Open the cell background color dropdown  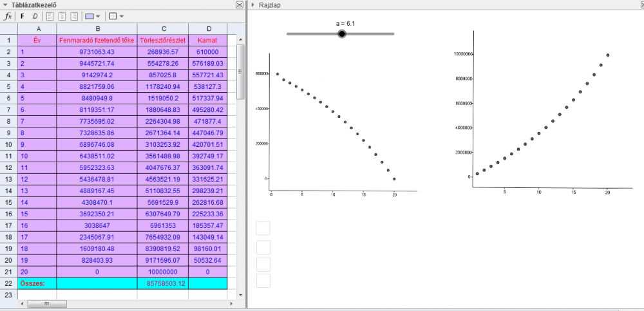tap(93, 16)
